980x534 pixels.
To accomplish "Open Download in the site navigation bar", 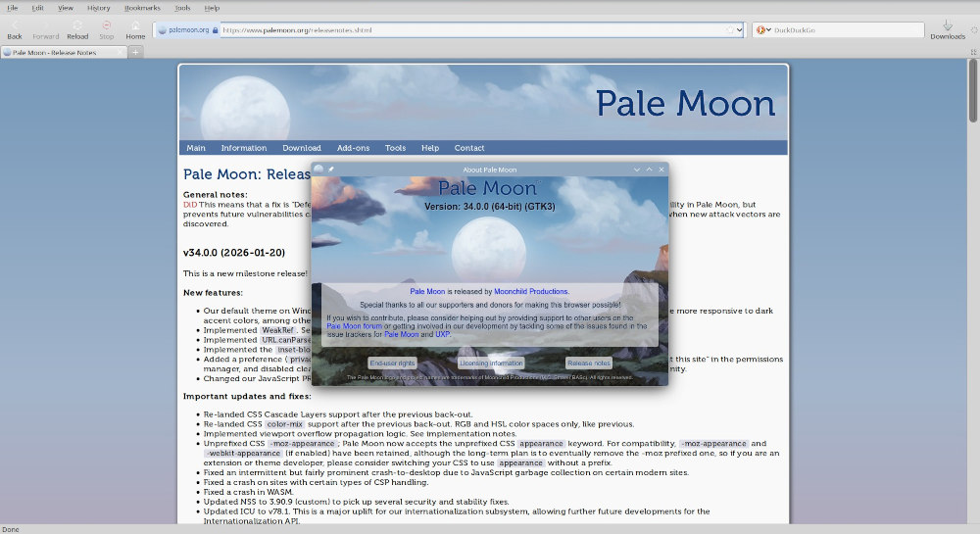I will click(301, 148).
